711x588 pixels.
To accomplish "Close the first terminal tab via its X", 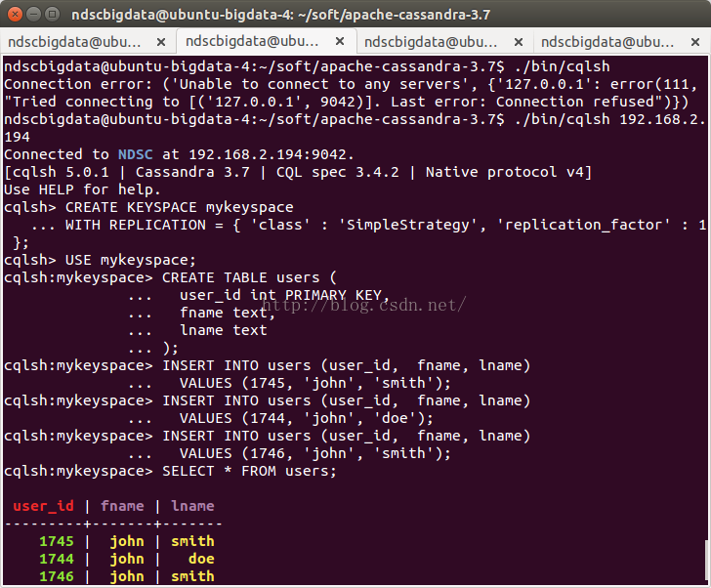I will coord(160,42).
